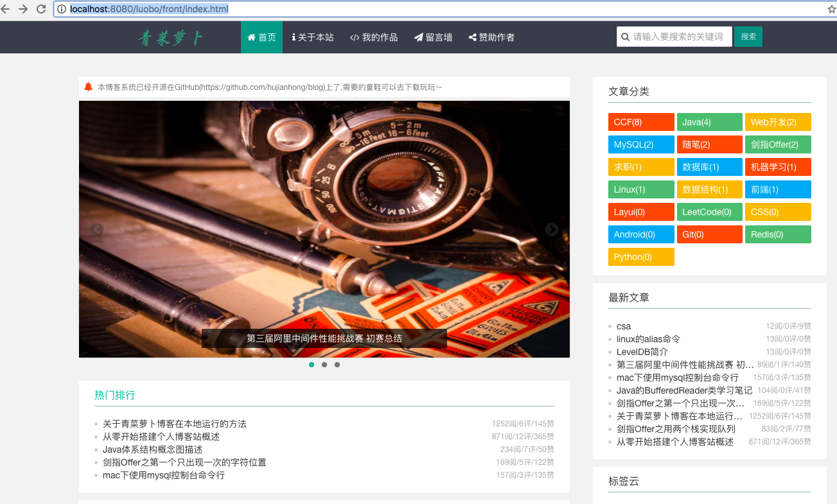Viewport: 837px width, 504px height.
Task: Open the 留言墙 menu item
Action: (x=434, y=37)
